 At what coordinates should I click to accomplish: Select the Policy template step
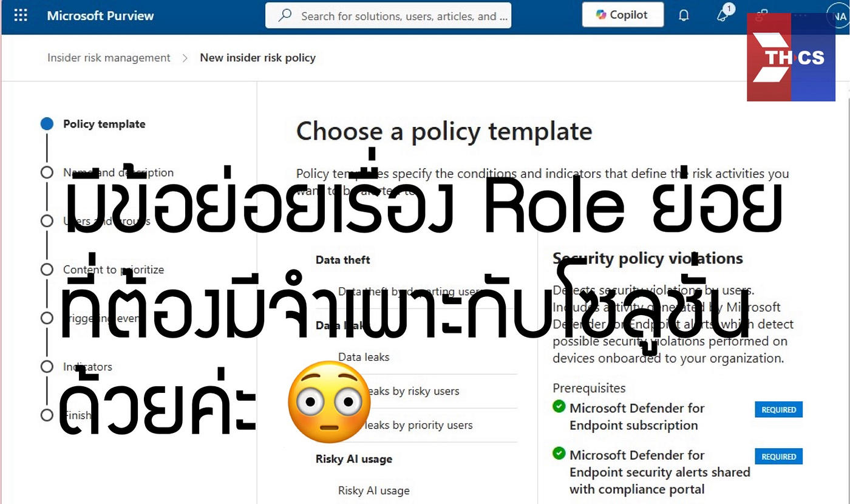(x=104, y=124)
